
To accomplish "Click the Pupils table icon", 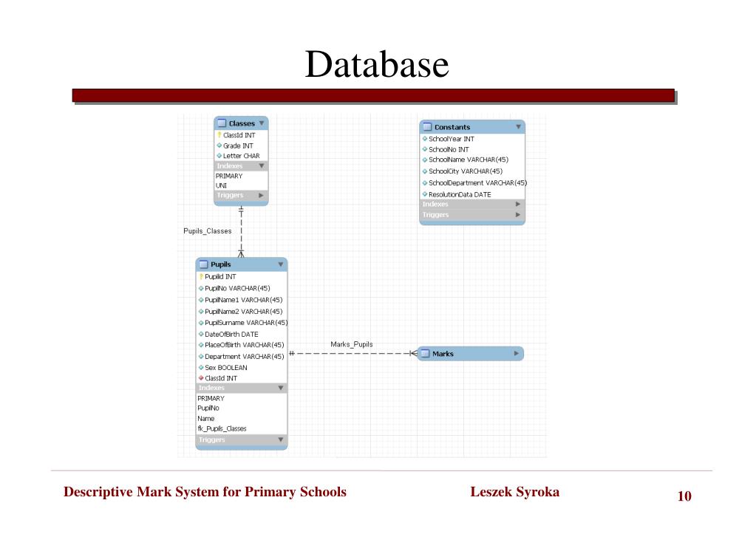I will 203,264.
